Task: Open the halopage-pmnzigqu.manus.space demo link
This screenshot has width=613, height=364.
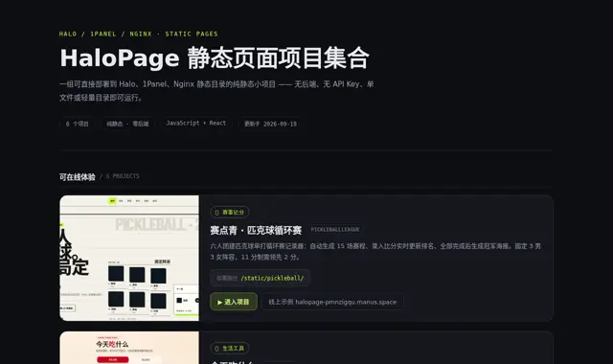Action: (332, 302)
